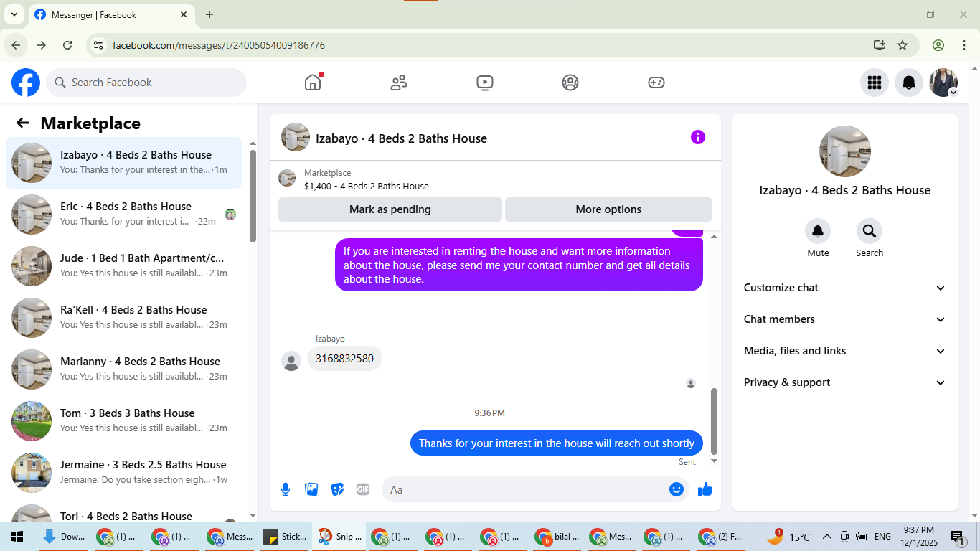This screenshot has width=980, height=551.
Task: Open Jude 1 Bed 1 Bath conversation
Action: tap(123, 266)
